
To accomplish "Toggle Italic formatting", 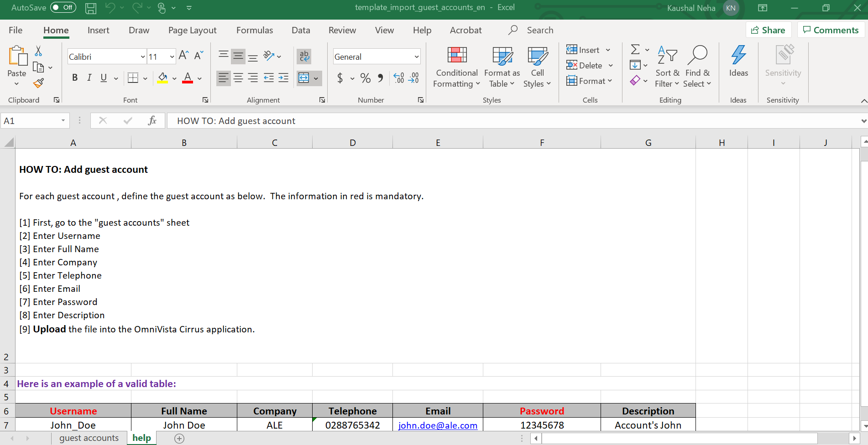I will 89,78.
